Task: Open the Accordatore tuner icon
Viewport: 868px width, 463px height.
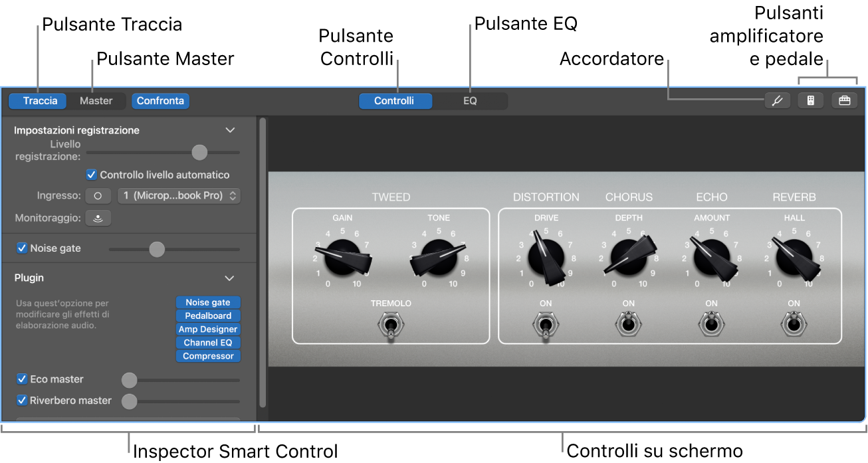Action: (x=777, y=101)
